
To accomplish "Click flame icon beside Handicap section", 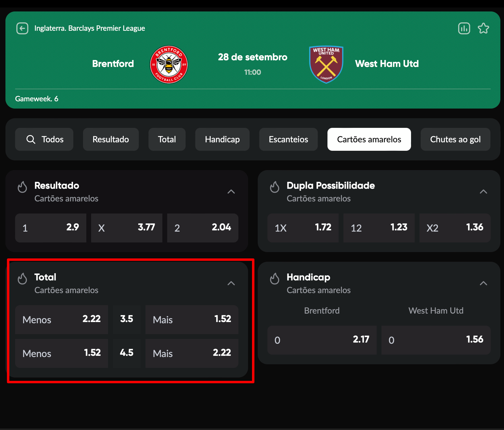I will (x=275, y=278).
